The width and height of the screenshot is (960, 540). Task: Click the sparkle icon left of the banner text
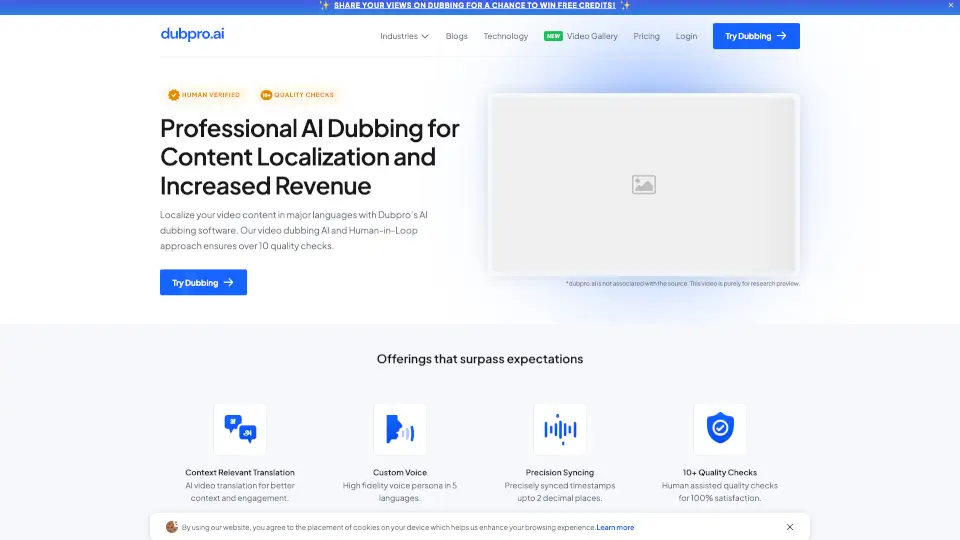click(324, 6)
